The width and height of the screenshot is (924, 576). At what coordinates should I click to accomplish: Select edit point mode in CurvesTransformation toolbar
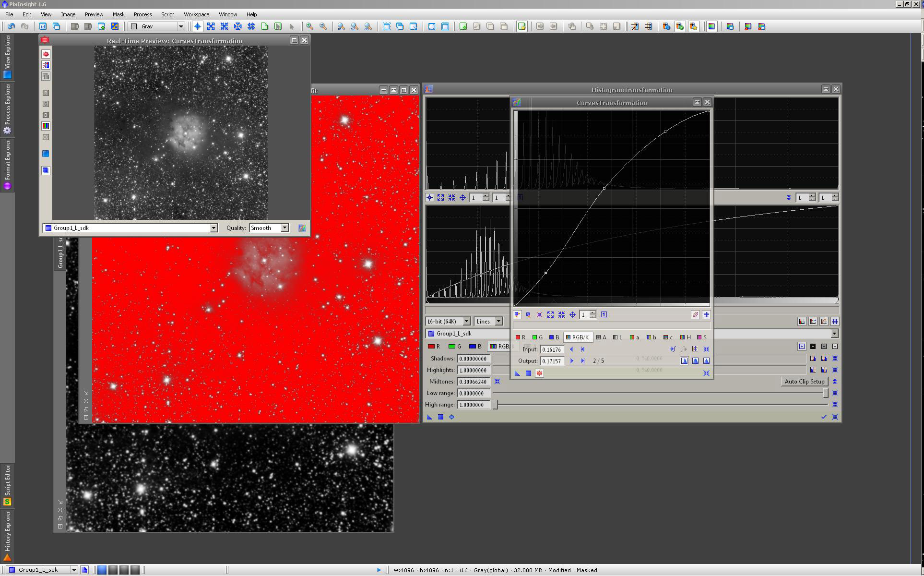[517, 315]
